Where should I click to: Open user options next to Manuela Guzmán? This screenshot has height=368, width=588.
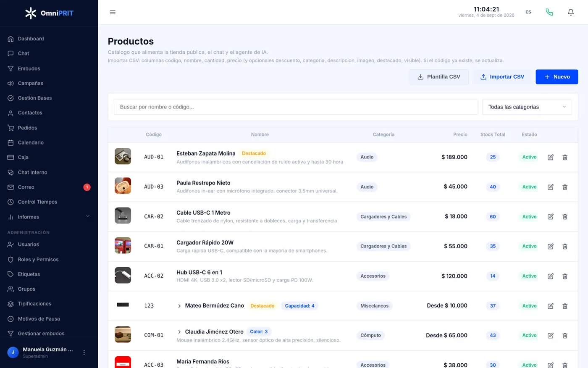[84, 352]
